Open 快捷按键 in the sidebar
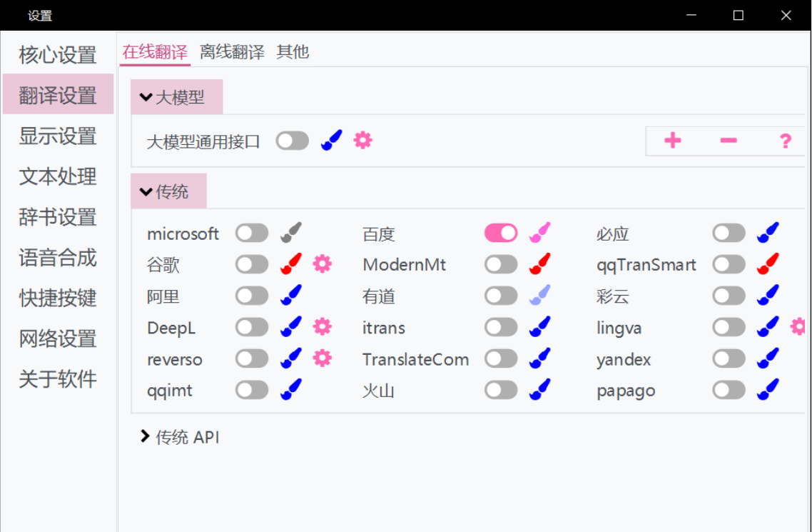Screen dimensions: 812x532 tap(58, 297)
